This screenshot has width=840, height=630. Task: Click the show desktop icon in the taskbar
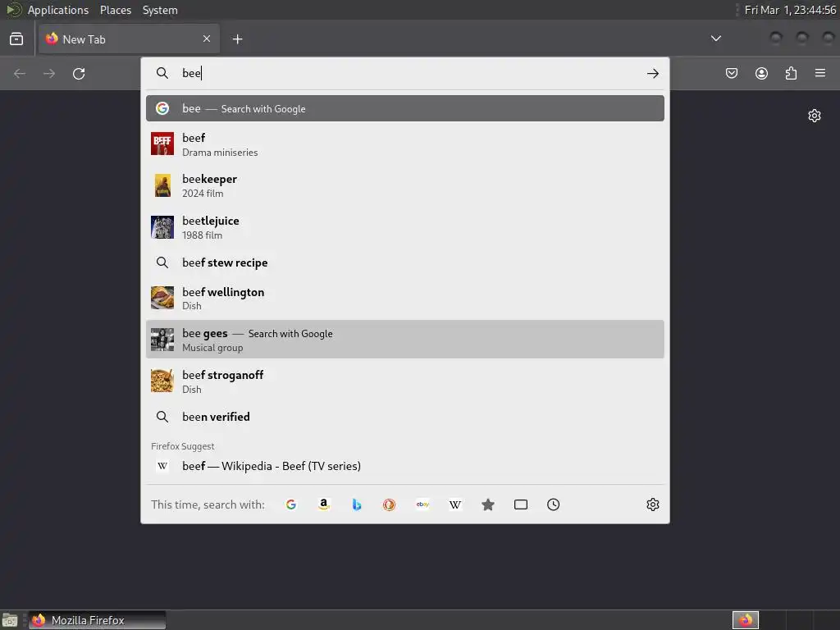[x=10, y=620]
